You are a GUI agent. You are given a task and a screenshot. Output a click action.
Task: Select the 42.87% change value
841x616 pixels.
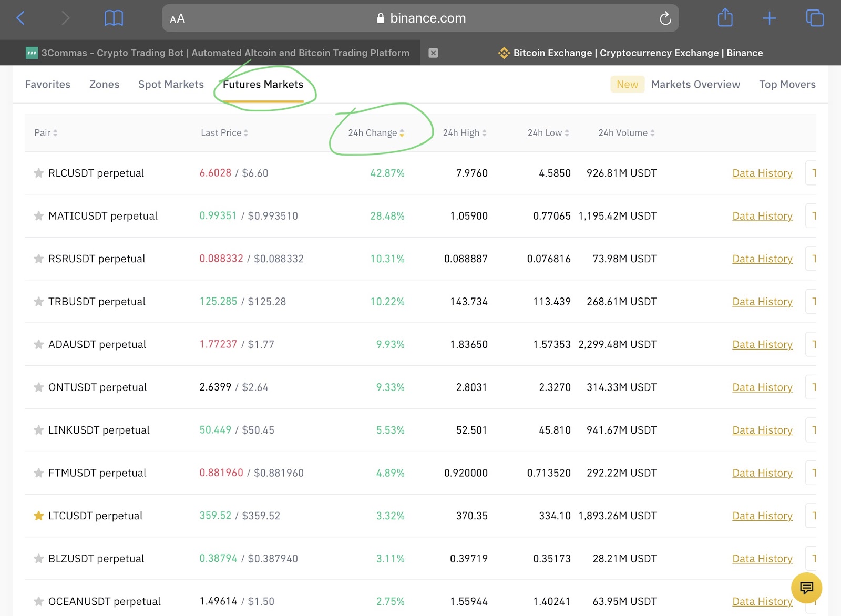pyautogui.click(x=387, y=173)
